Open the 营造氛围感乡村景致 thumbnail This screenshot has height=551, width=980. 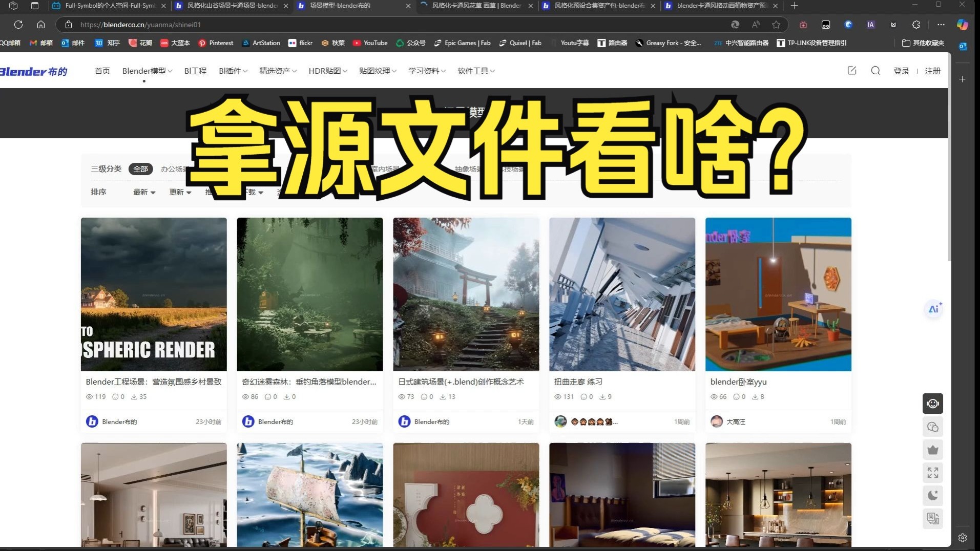click(x=154, y=294)
